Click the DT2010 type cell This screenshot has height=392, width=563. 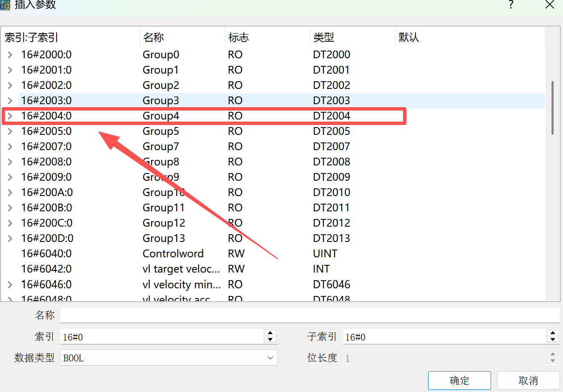(x=332, y=193)
